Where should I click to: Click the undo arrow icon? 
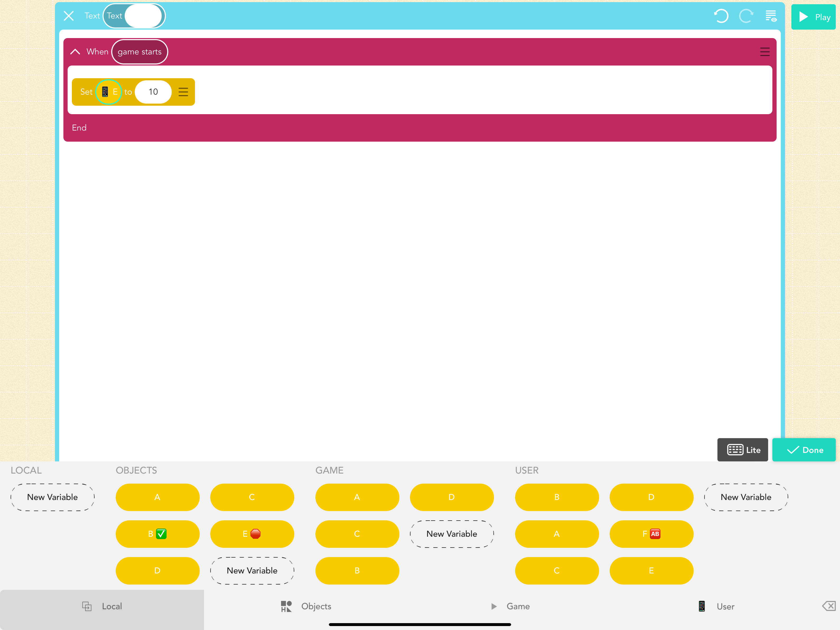pos(721,16)
